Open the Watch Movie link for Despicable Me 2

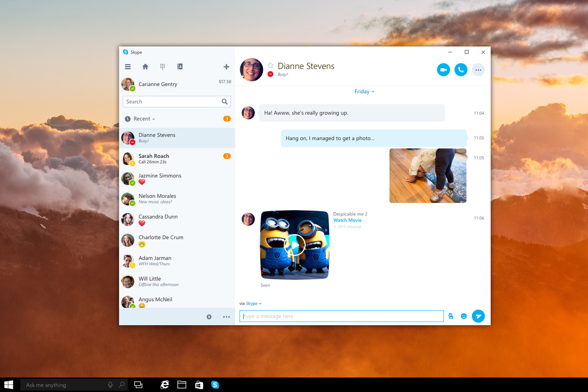point(347,220)
